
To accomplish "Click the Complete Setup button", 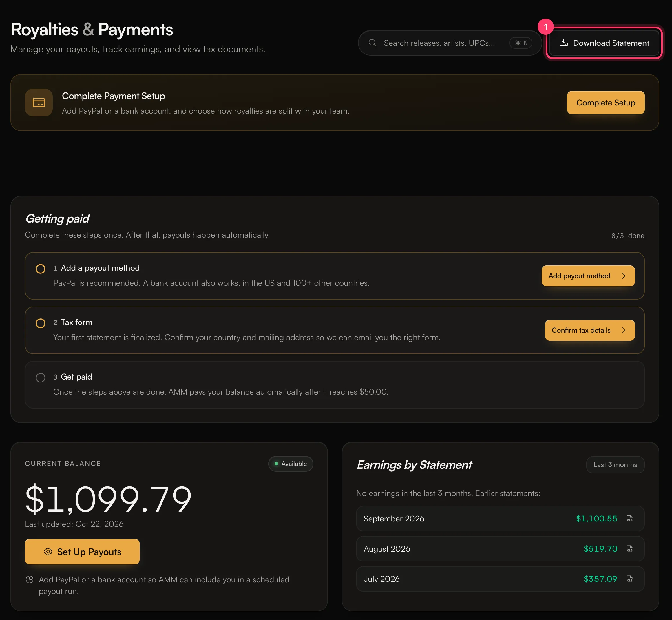I will coord(606,103).
